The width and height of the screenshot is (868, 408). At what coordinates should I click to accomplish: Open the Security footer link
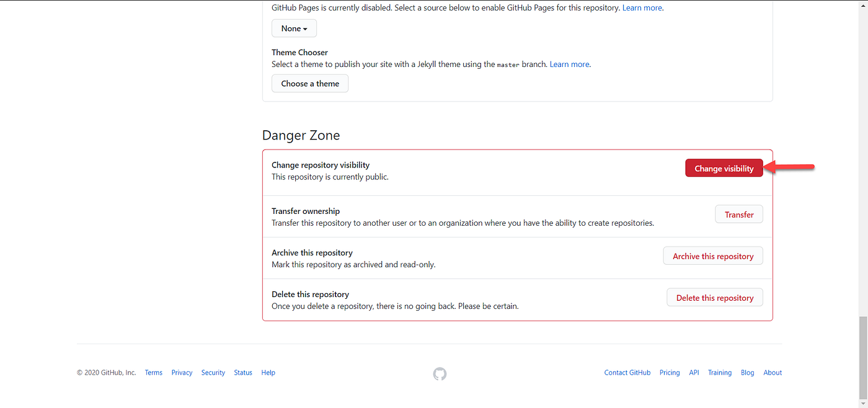[213, 372]
